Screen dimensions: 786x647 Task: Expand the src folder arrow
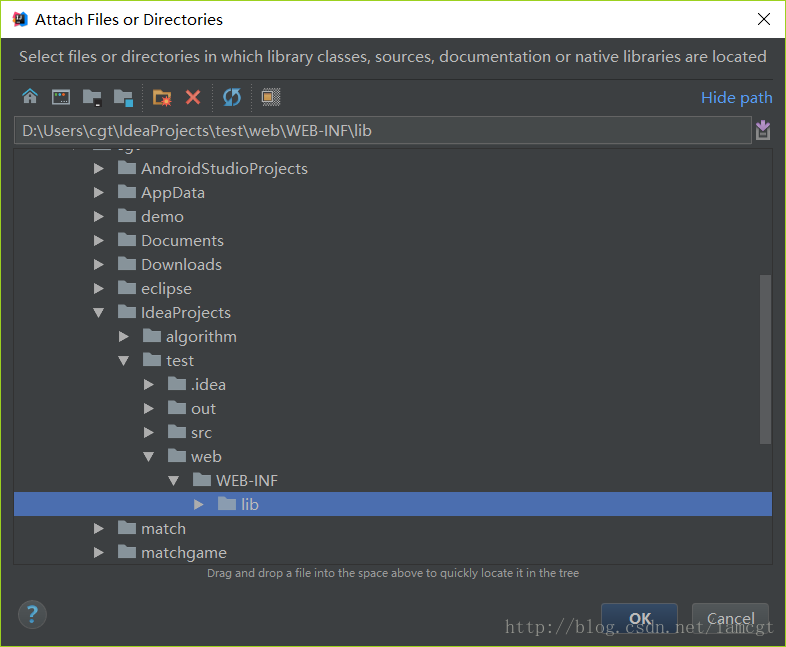click(x=148, y=433)
